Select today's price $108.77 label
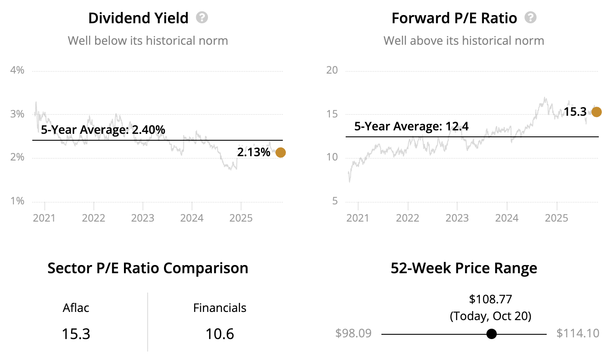This screenshot has height=364, width=613. tap(490, 299)
